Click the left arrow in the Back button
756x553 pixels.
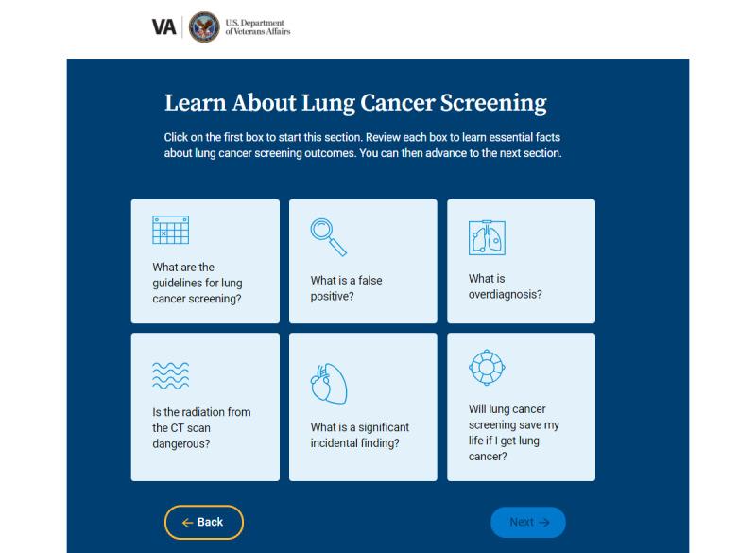[187, 523]
